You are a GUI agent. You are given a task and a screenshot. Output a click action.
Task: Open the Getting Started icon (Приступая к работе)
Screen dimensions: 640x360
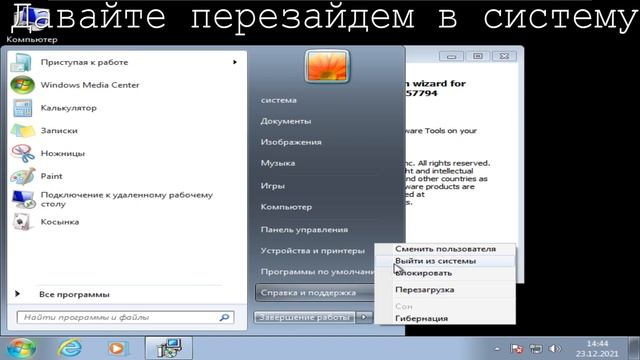(21, 62)
